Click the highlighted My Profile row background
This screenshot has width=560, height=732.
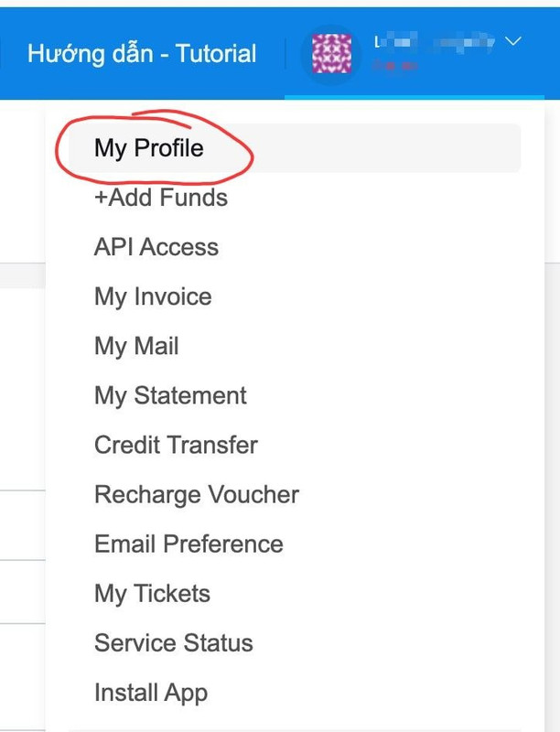coord(364,148)
